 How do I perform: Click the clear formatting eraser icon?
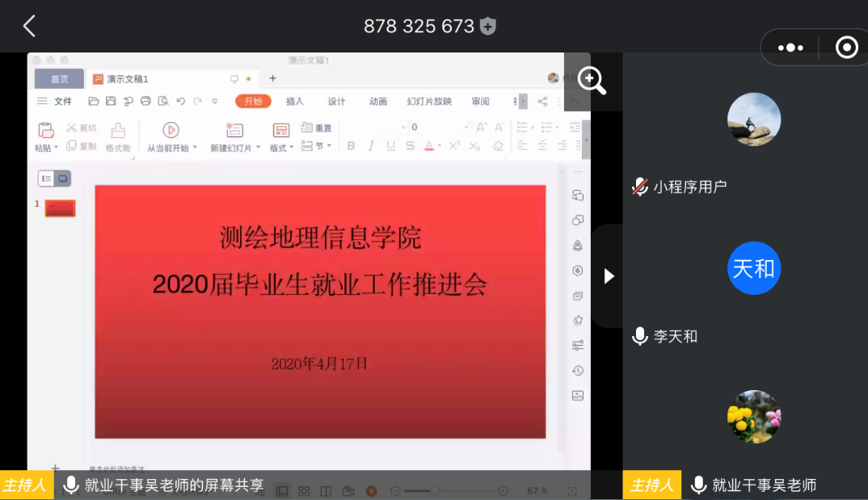tap(498, 146)
